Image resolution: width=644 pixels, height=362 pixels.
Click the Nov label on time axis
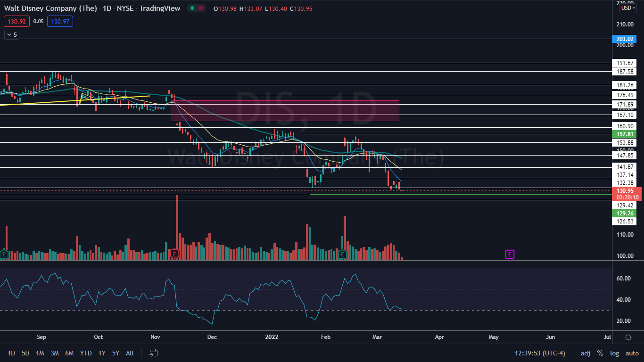point(156,337)
